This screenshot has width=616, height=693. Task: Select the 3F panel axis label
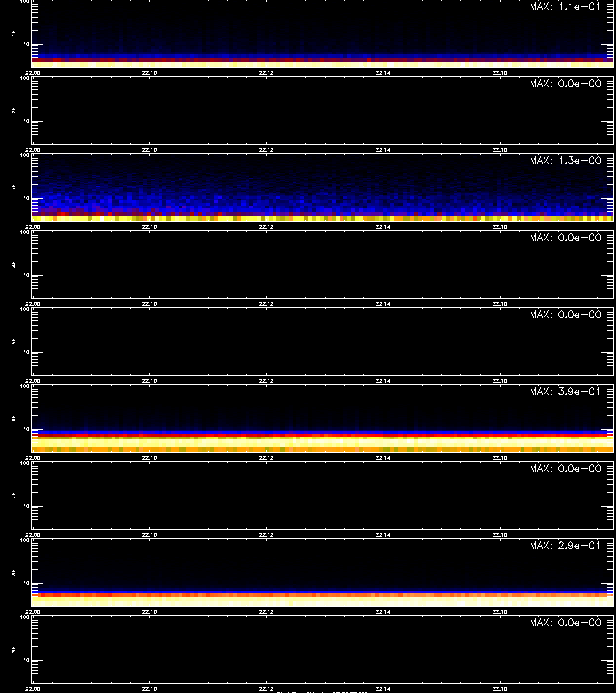14,187
